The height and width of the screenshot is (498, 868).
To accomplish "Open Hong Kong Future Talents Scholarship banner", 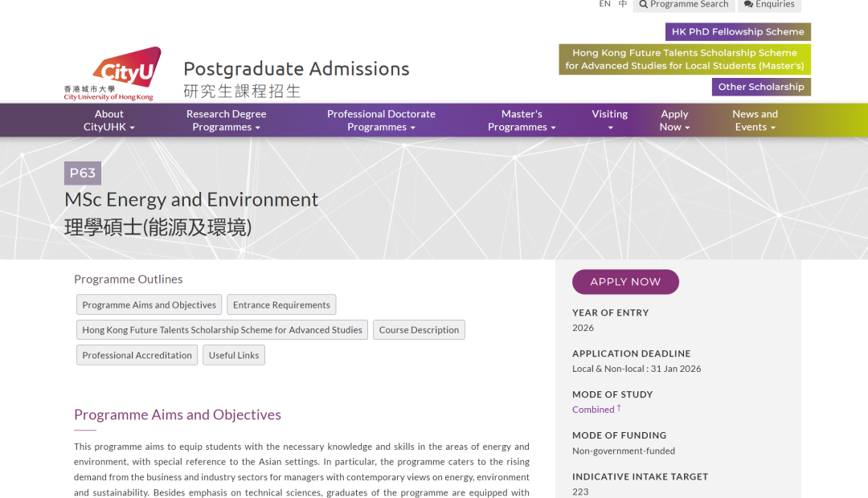I will pyautogui.click(x=685, y=59).
